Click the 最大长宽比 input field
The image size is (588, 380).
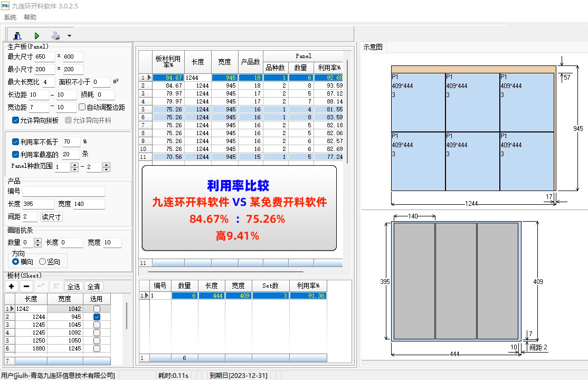(49, 82)
